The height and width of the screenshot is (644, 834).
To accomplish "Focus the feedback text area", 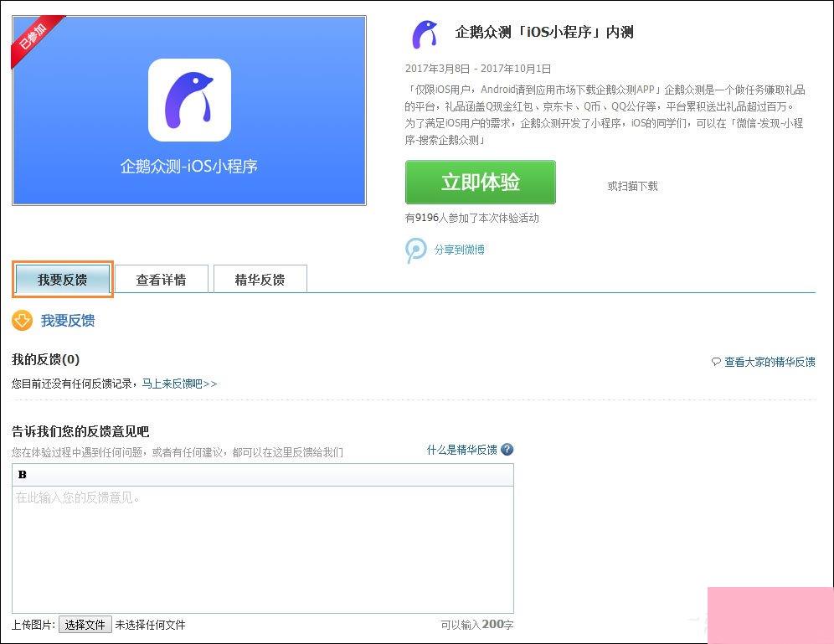I will pos(263,549).
